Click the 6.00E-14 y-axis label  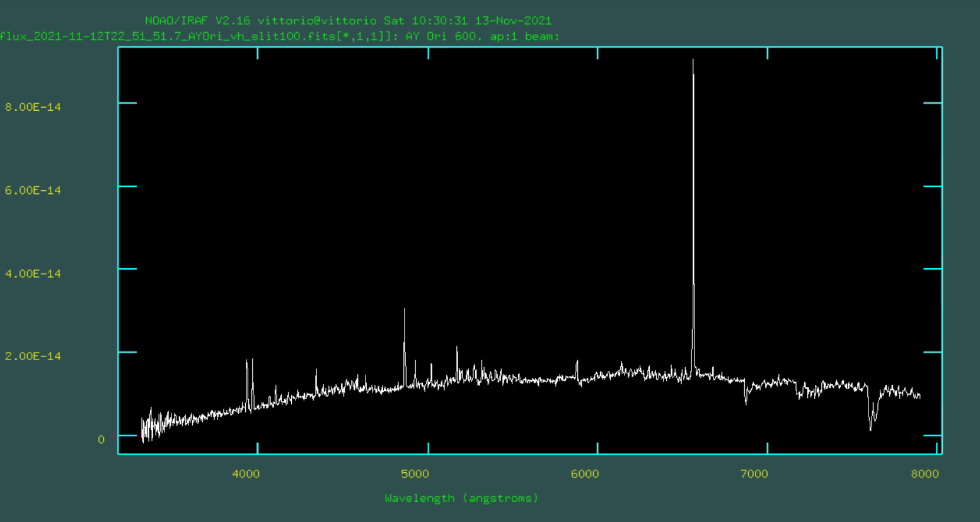(33, 190)
